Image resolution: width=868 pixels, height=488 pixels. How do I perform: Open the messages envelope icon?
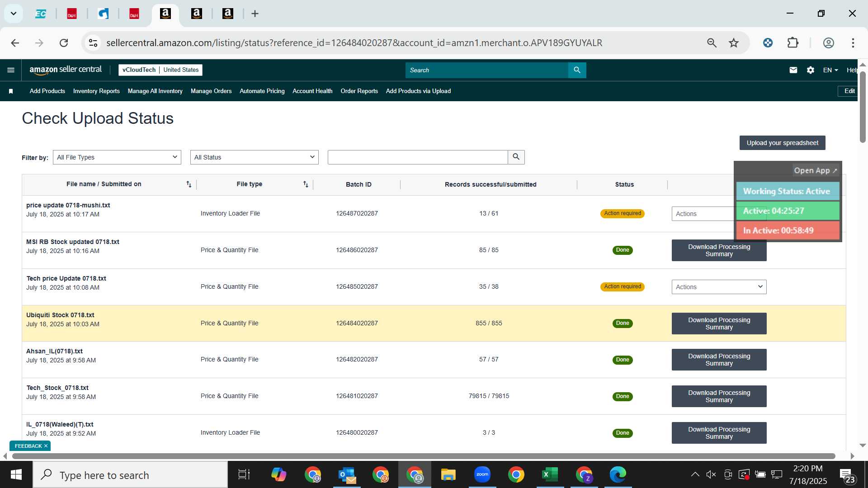(x=793, y=70)
